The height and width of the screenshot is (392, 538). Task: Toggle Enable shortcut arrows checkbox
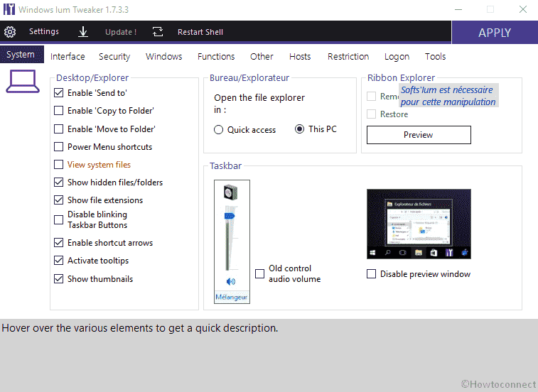click(x=59, y=243)
